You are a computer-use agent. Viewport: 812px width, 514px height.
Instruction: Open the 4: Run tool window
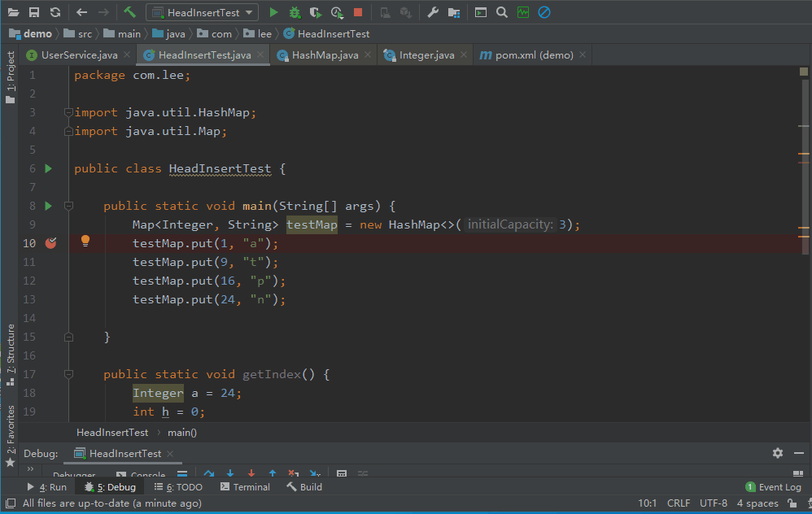[x=46, y=488]
